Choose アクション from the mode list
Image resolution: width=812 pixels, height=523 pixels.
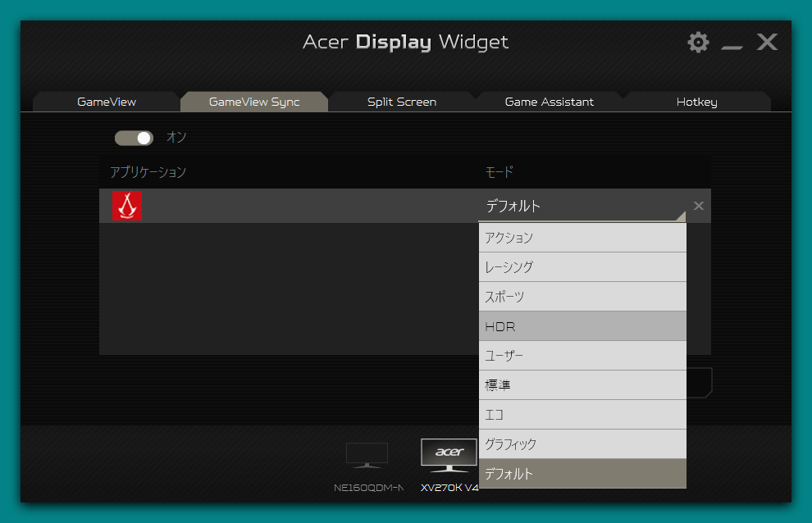point(582,238)
